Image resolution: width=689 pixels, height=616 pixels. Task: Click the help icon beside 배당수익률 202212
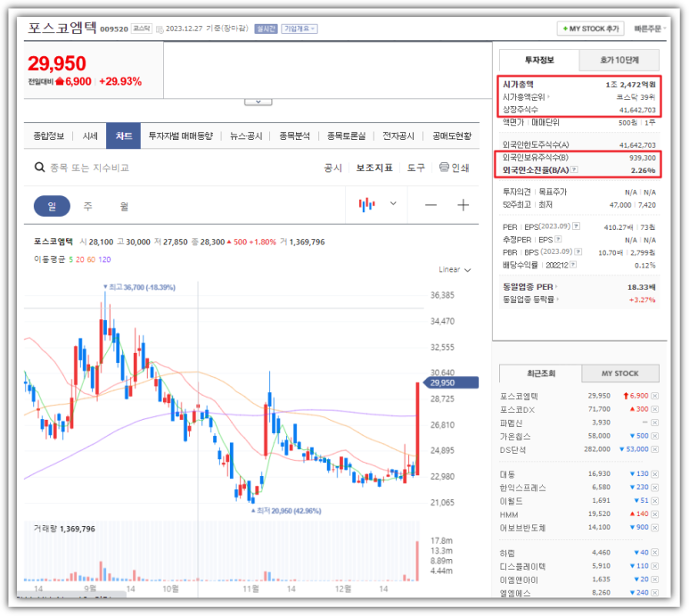tap(573, 265)
